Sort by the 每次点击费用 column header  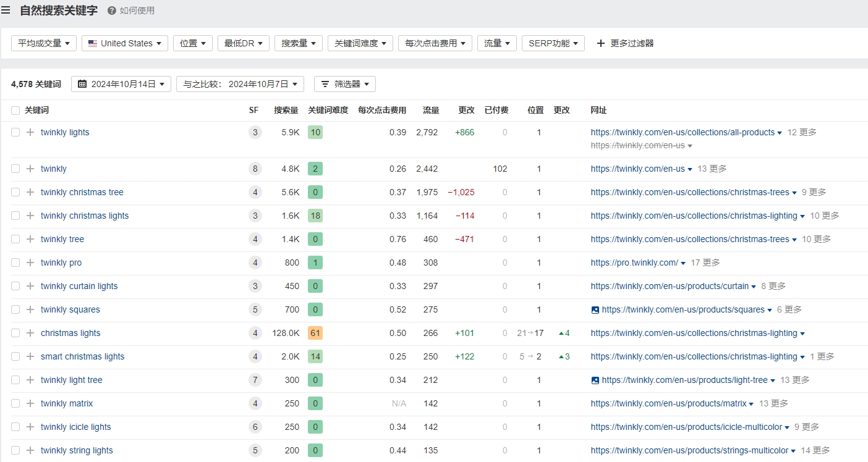click(382, 110)
